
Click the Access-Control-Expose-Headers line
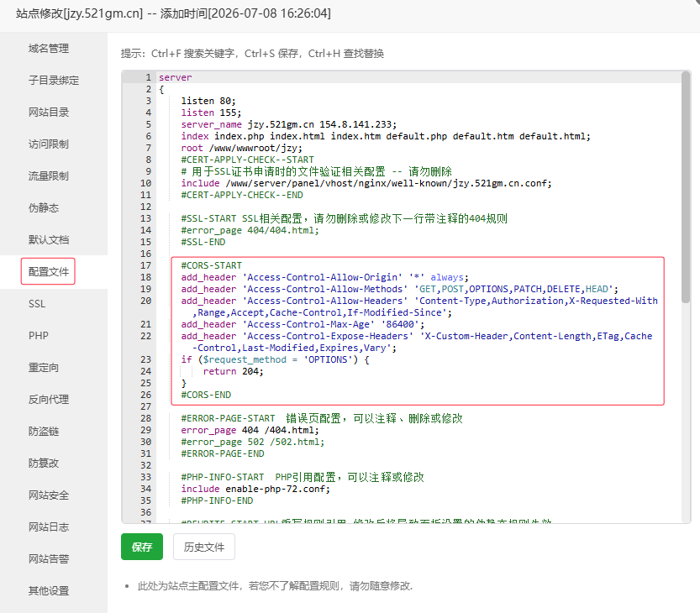416,342
